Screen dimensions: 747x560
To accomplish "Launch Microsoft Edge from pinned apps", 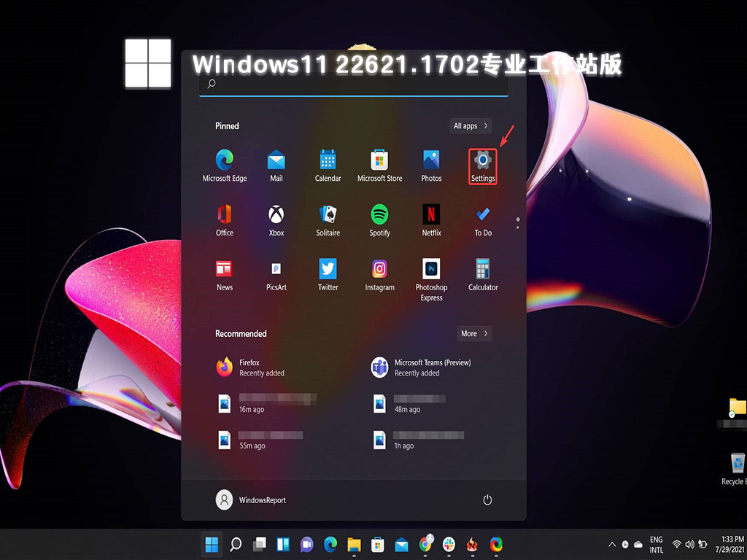I will tap(225, 166).
